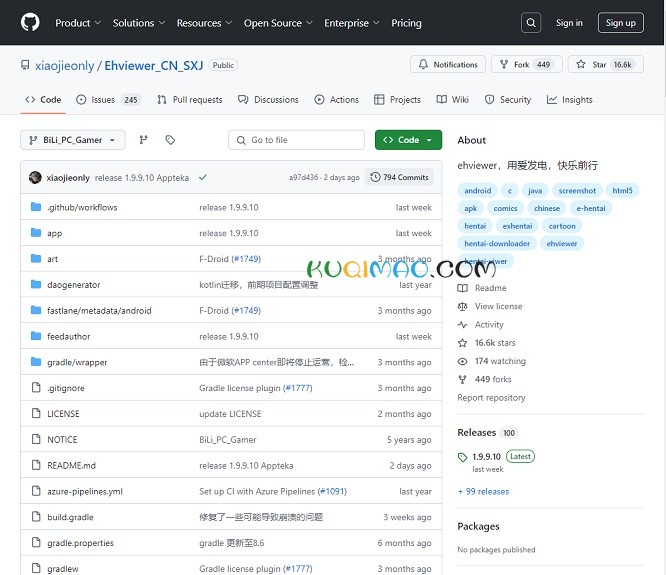Select the screenshot topic tag
This screenshot has width=666, height=575.
coord(577,190)
